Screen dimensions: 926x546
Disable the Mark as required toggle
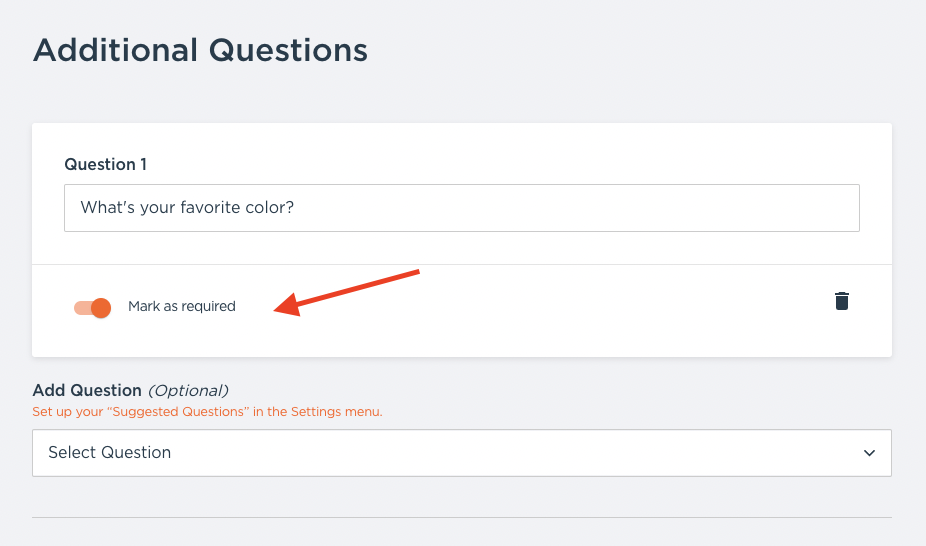coord(92,307)
